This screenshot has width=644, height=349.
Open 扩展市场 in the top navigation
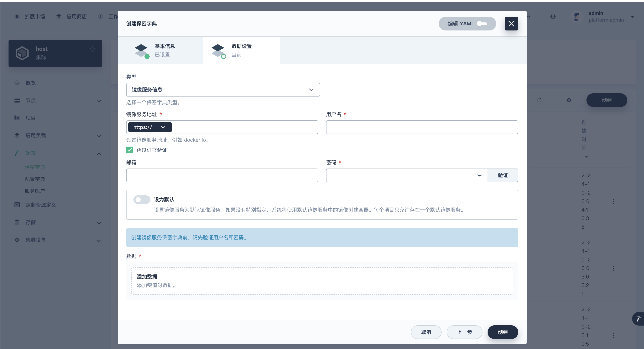35,16
